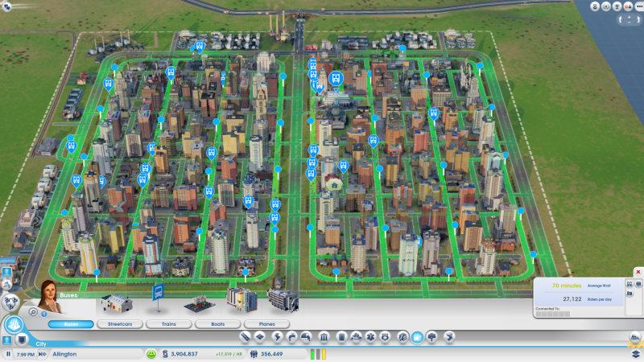Click the green happiness smiley face
Screen dimensions: 644x362
pos(151,354)
